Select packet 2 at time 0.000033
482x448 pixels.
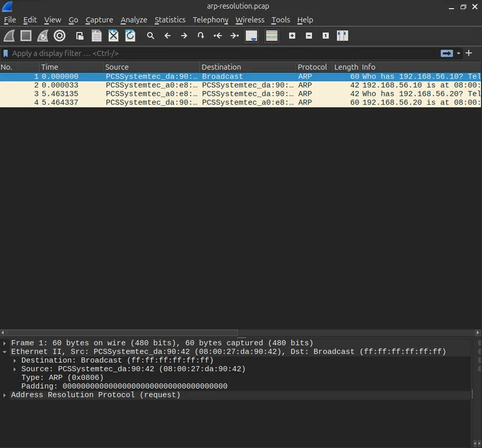[240, 85]
